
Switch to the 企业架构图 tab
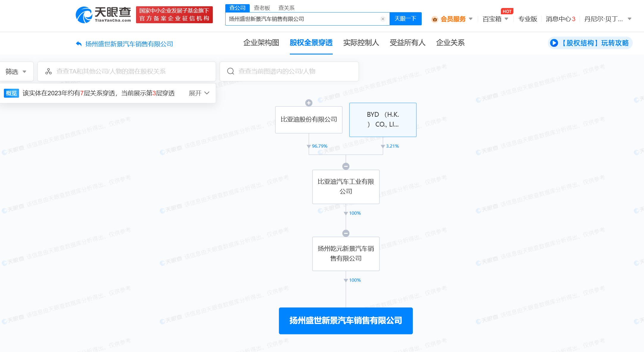261,43
